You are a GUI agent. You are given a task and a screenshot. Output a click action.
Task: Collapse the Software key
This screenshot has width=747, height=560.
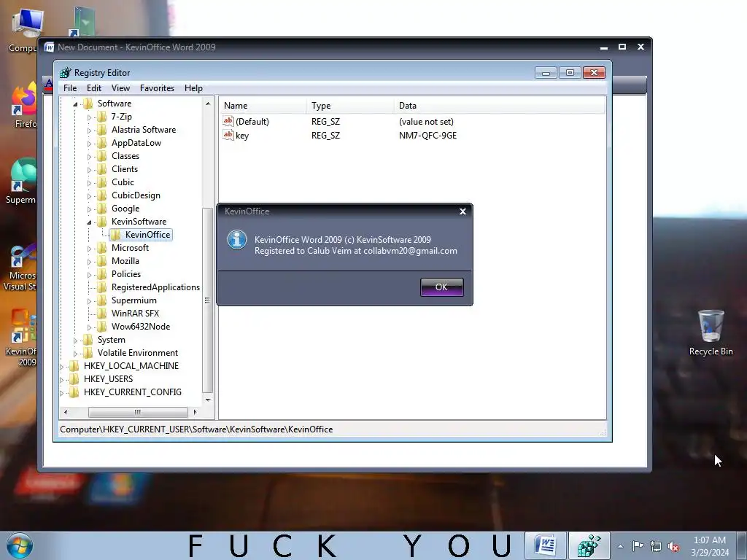pyautogui.click(x=75, y=104)
